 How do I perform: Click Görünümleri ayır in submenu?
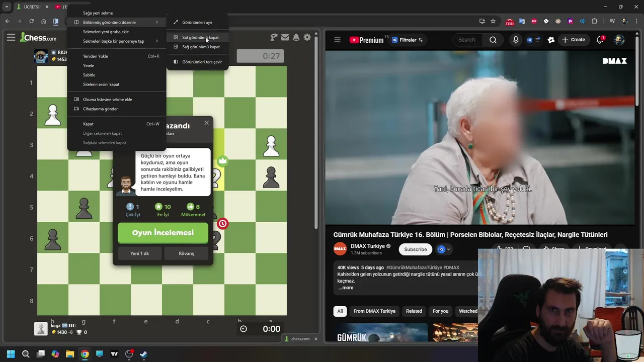197,22
